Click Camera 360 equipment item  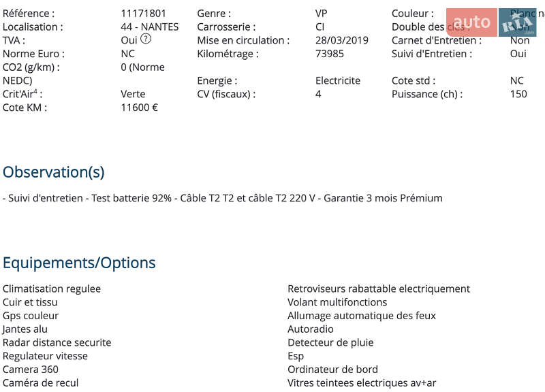click(30, 370)
